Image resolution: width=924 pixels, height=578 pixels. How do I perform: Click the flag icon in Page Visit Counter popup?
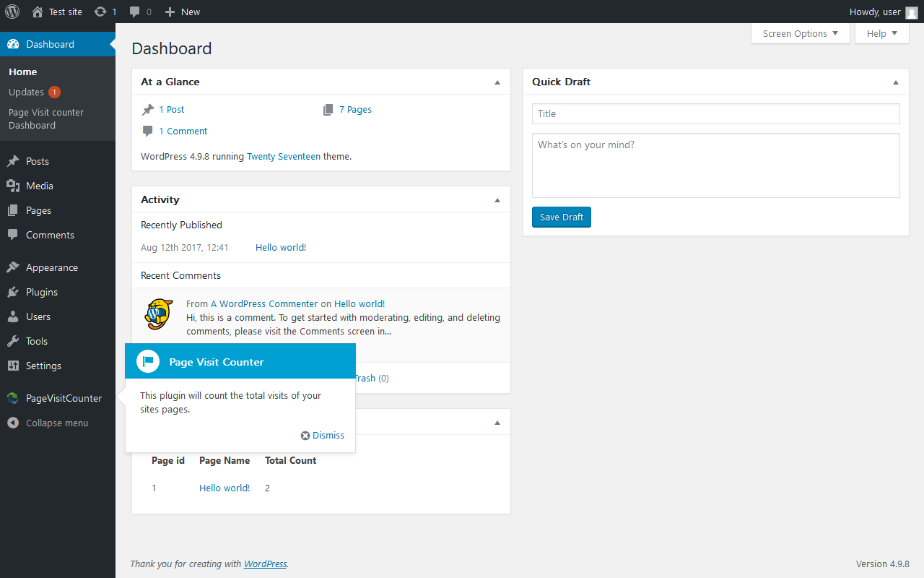click(x=148, y=361)
